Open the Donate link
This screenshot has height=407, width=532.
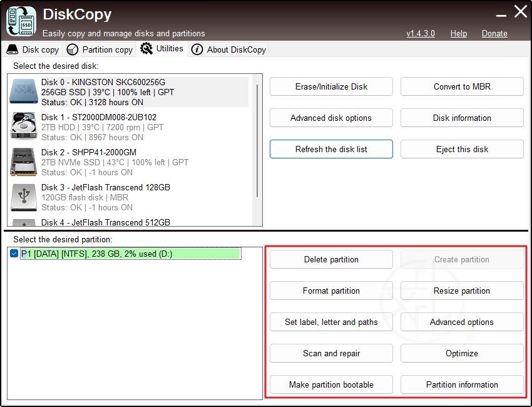click(x=494, y=33)
